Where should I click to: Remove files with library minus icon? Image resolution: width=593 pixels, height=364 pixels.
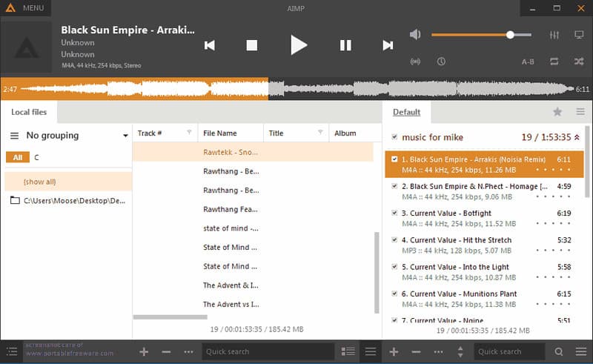[x=166, y=352]
